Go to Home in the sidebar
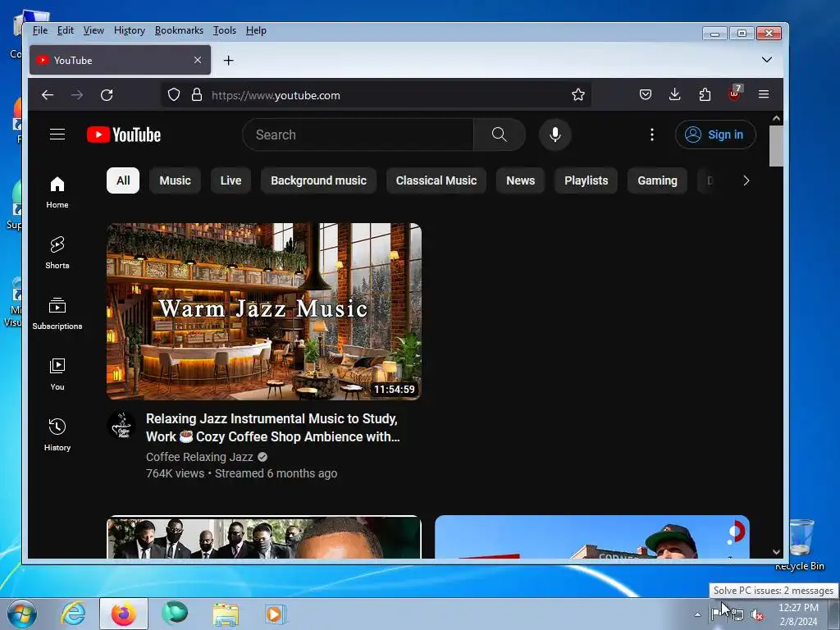 [x=57, y=192]
